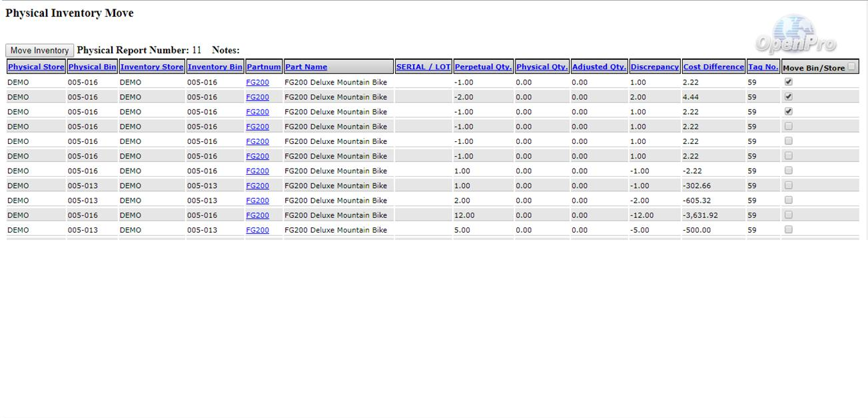Sort by Cost Difference column header
Viewport: 868px width, 418px height.
coord(713,67)
